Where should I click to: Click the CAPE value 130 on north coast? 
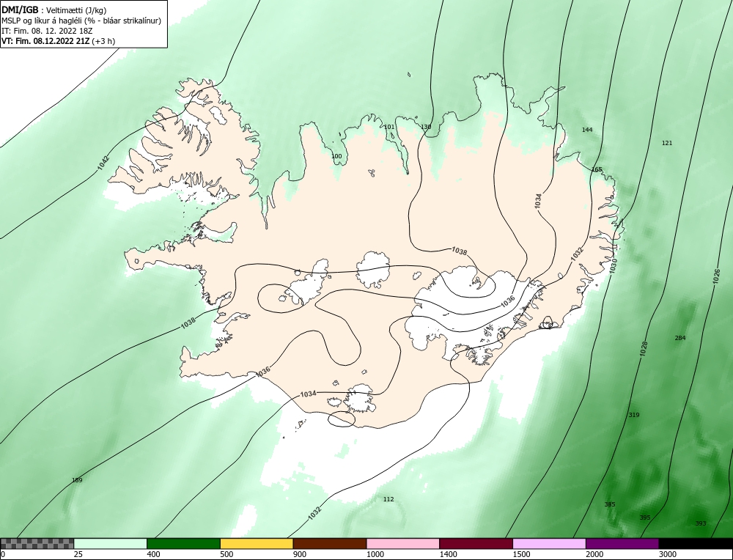tap(426, 127)
